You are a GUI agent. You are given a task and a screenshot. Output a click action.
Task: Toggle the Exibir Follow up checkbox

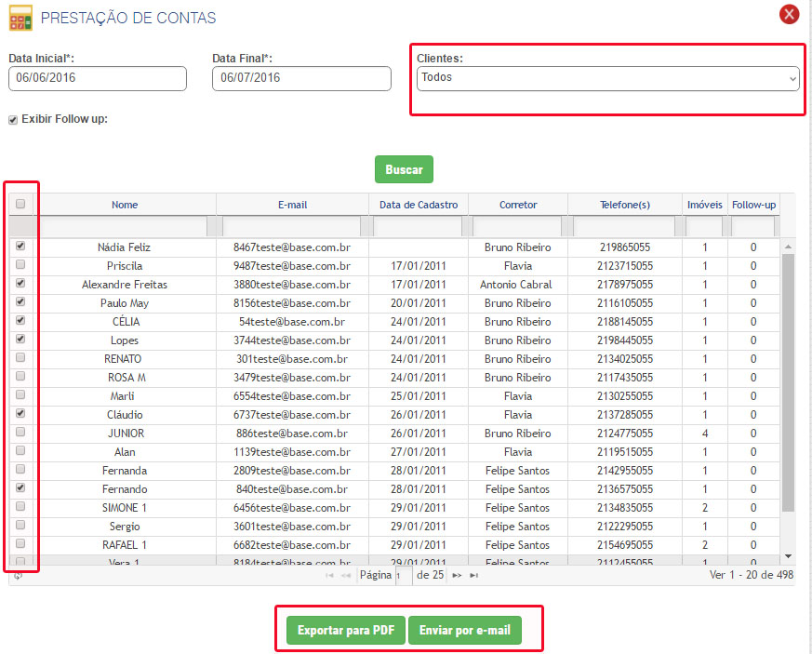point(13,120)
